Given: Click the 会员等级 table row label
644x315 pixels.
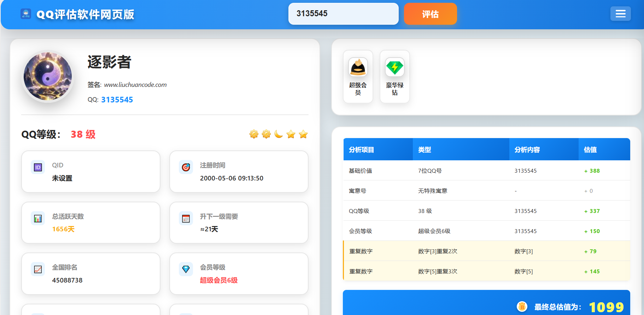Looking at the screenshot, I should 361,231.
